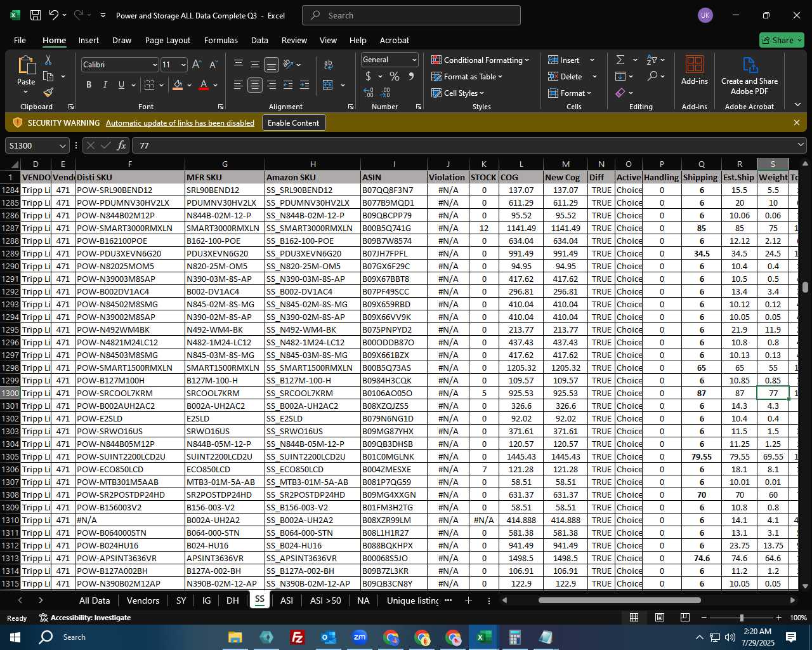Switch to the Insert ribbon tab

point(89,40)
